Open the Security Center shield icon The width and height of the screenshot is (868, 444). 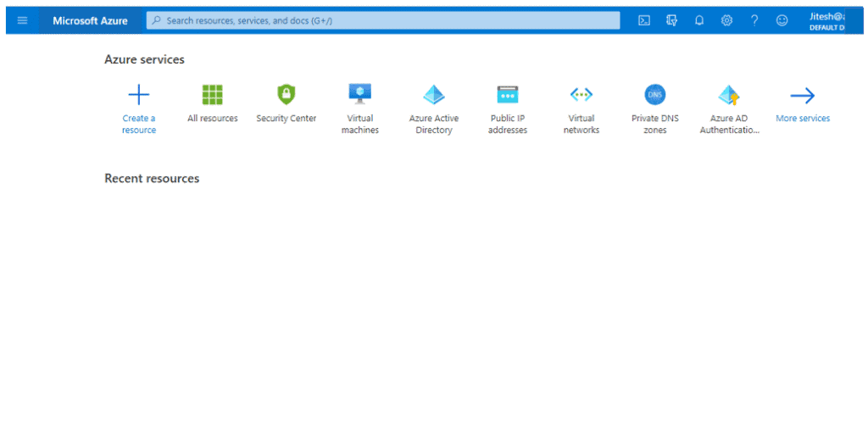click(x=287, y=95)
